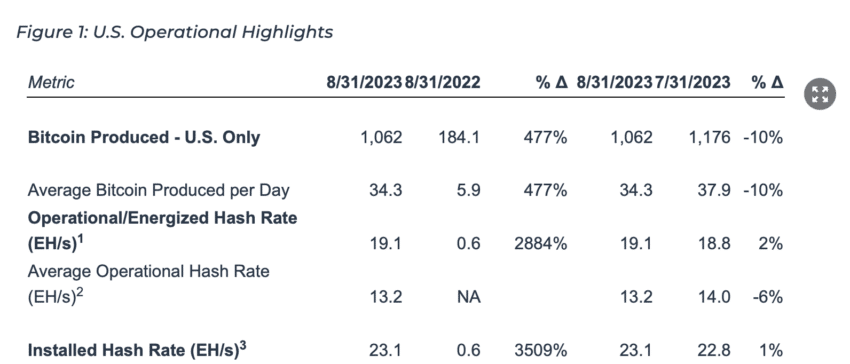This screenshot has height=364, width=850.
Task: Click the 2884% change value
Action: coord(540,244)
